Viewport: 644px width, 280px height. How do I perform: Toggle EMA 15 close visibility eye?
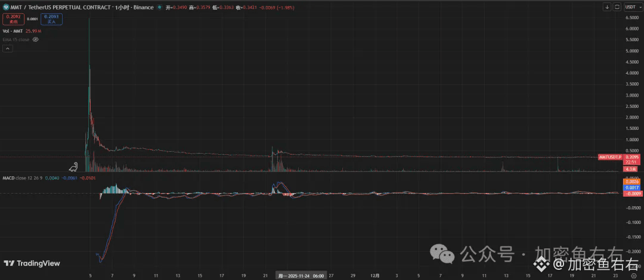pyautogui.click(x=35, y=39)
